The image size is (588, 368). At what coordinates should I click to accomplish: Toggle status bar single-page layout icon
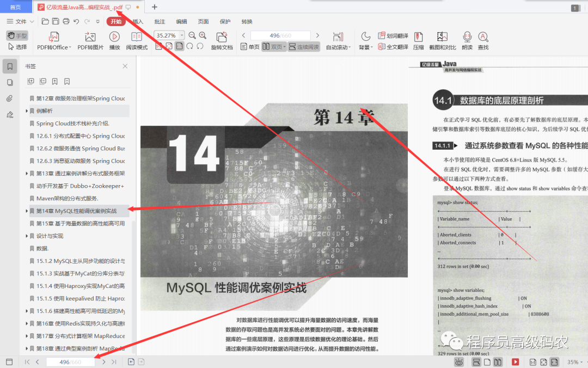pyautogui.click(x=487, y=362)
